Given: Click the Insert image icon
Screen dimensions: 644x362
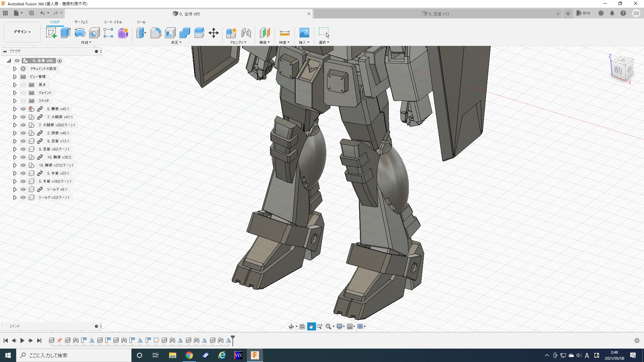Looking at the screenshot, I should tap(304, 33).
